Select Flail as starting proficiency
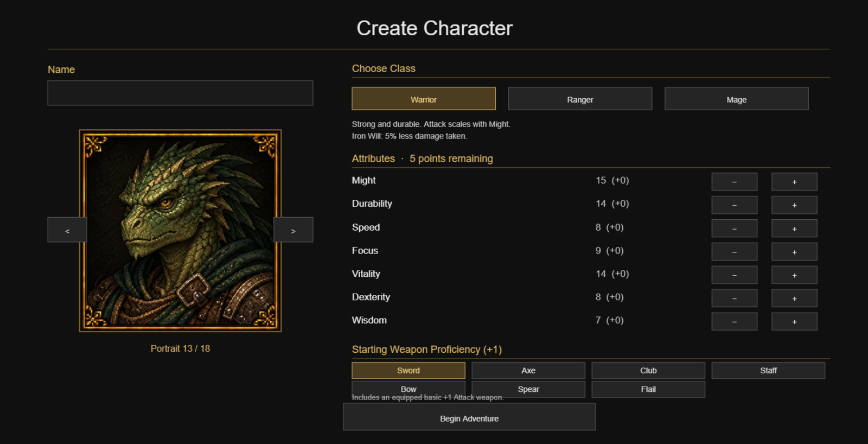Screen dimensions: 868x444 click(x=648, y=389)
